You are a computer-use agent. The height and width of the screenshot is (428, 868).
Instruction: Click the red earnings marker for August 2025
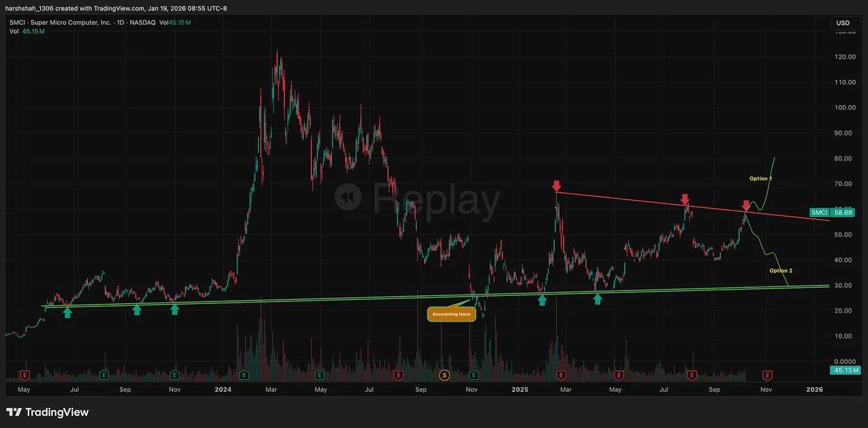pyautogui.click(x=692, y=375)
